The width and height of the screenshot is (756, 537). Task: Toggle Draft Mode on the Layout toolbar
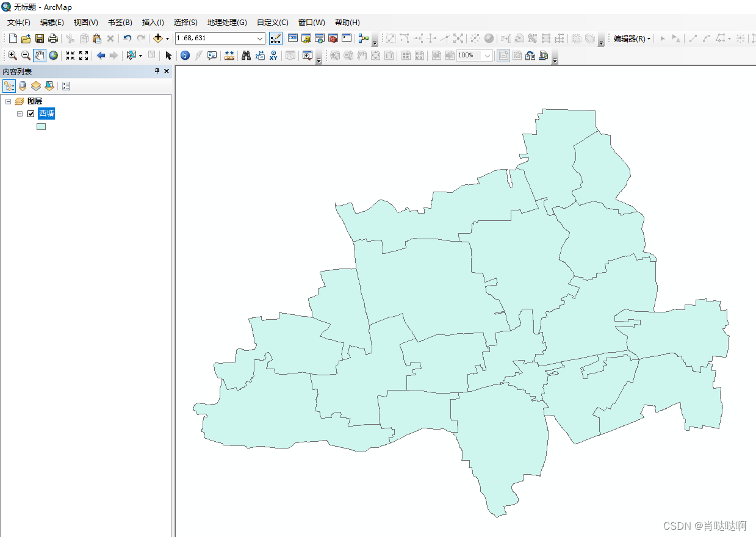(x=503, y=56)
